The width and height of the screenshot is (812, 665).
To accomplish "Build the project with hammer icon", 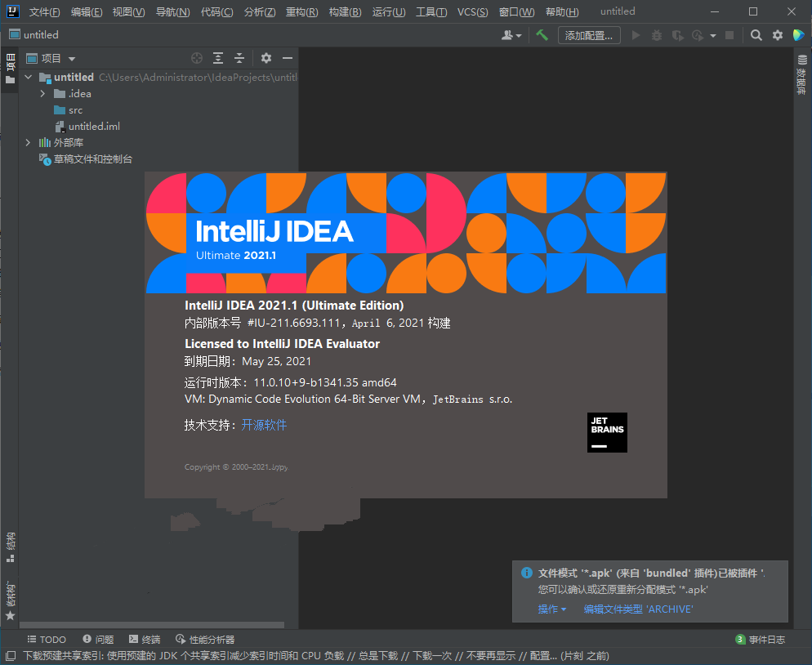I will pos(542,35).
